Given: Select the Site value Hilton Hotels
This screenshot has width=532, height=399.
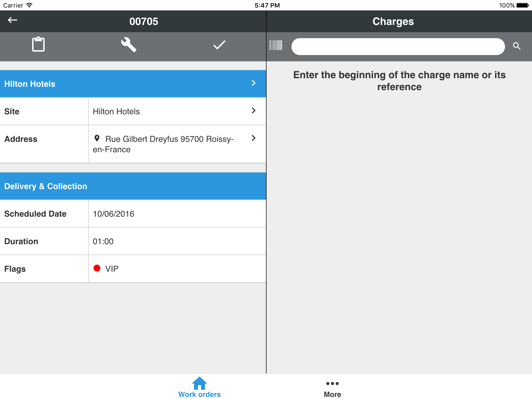Looking at the screenshot, I should point(116,111).
